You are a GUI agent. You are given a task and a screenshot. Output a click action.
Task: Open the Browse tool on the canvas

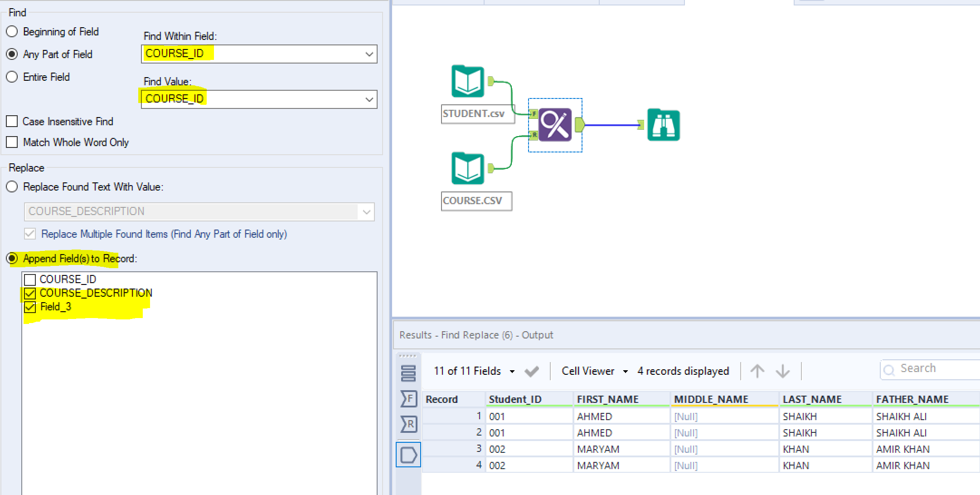click(x=663, y=124)
